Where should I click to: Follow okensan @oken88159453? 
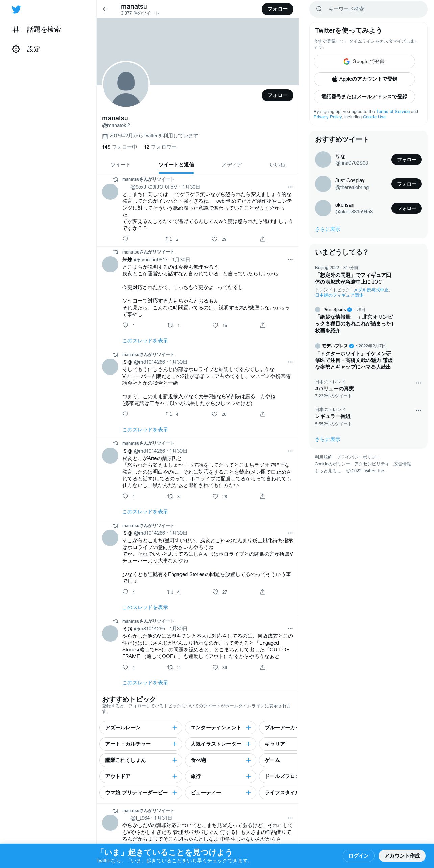click(x=407, y=208)
